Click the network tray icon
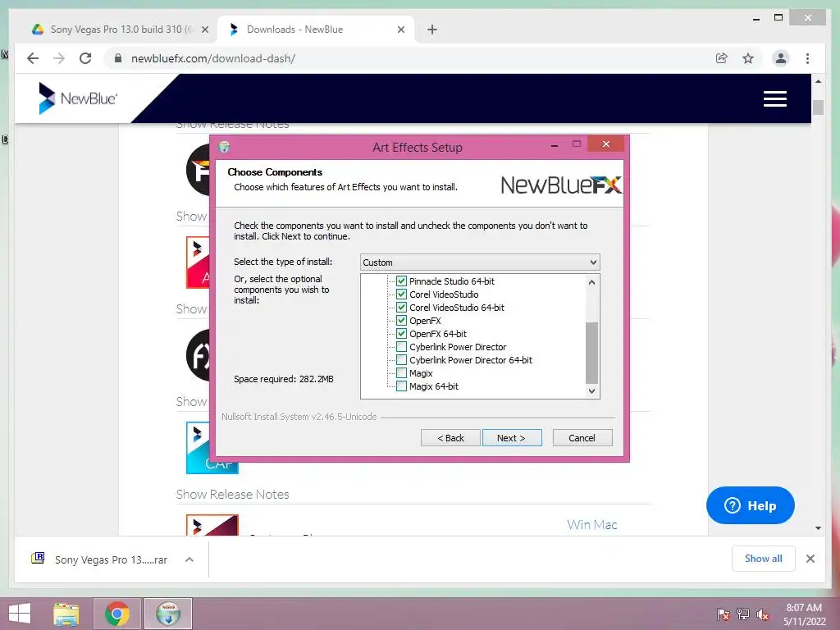The width and height of the screenshot is (840, 630). (x=743, y=614)
